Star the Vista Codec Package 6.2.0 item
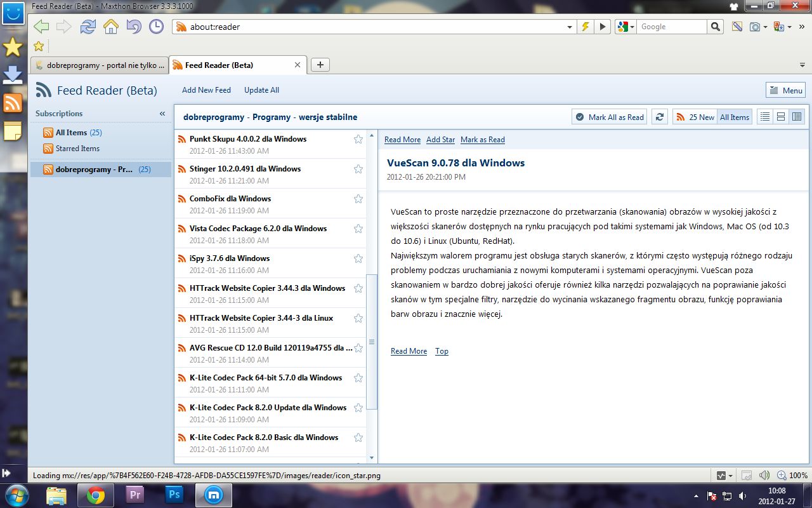Image resolution: width=812 pixels, height=508 pixels. click(x=358, y=229)
